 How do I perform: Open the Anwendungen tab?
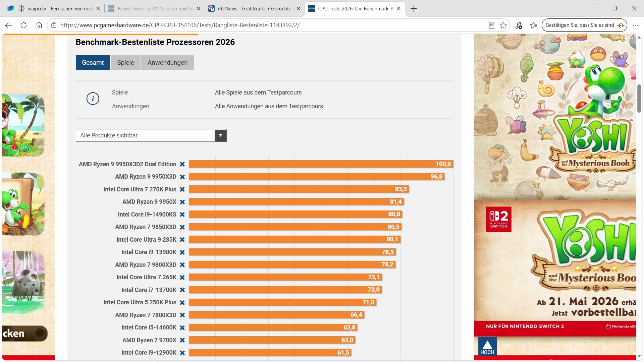(x=167, y=62)
